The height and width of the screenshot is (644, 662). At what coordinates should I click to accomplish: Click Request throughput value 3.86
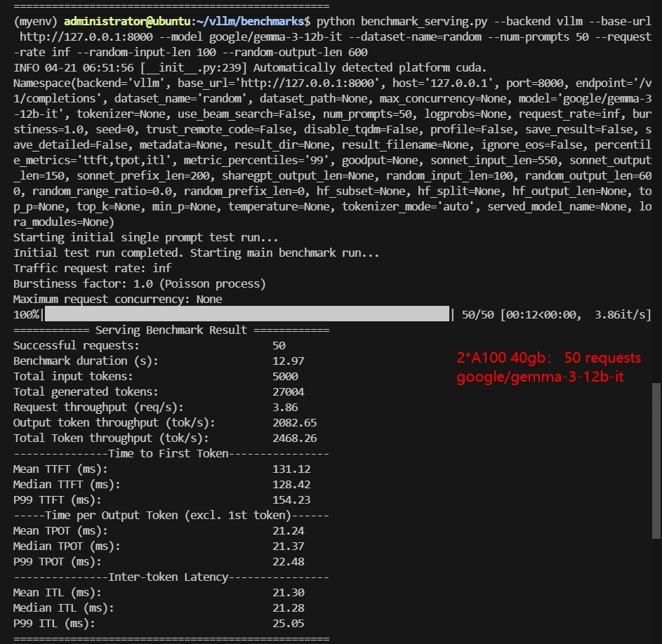point(285,408)
